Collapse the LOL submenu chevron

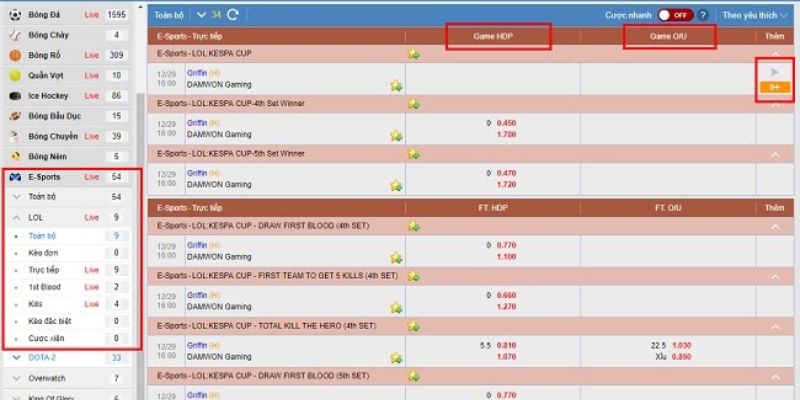pyautogui.click(x=17, y=218)
